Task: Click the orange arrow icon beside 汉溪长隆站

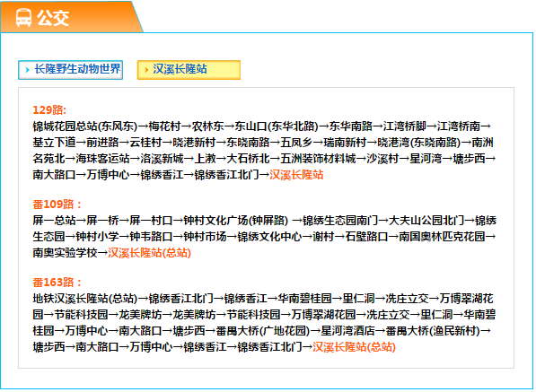Action: coord(146,70)
